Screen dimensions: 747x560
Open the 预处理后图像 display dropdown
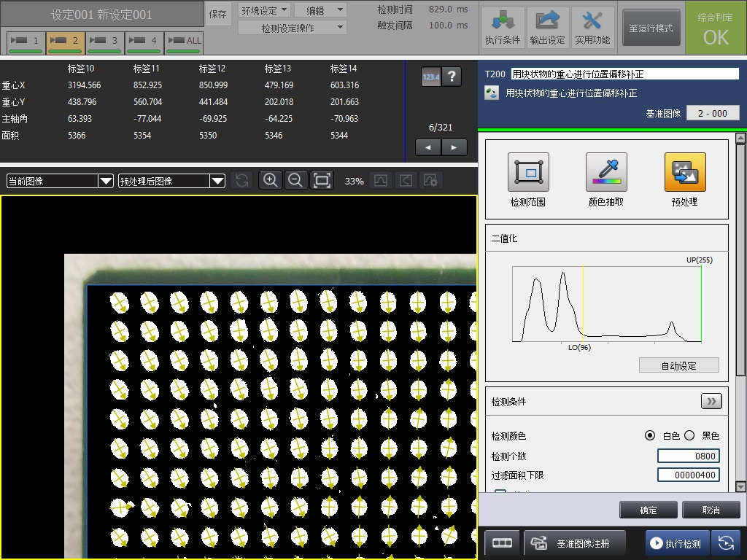tap(172, 181)
